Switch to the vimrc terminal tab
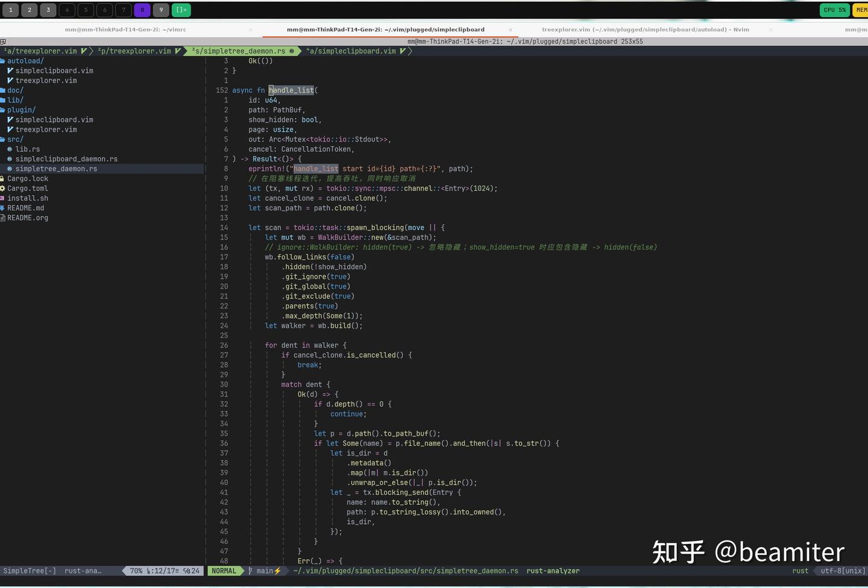This screenshot has height=588, width=868. click(x=125, y=29)
